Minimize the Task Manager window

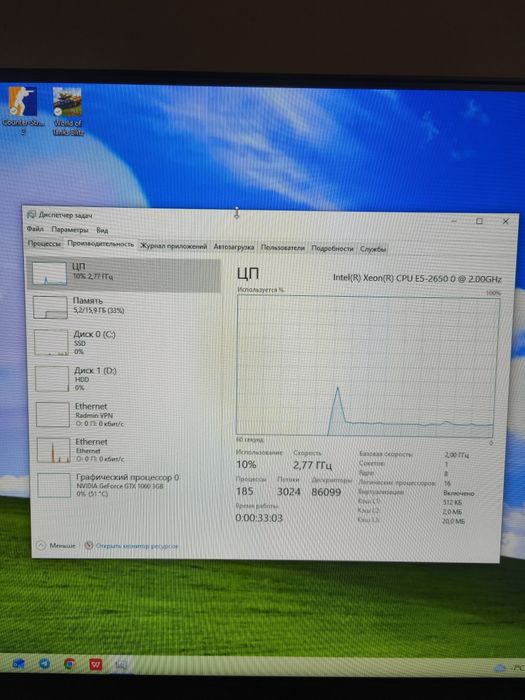[x=454, y=221]
